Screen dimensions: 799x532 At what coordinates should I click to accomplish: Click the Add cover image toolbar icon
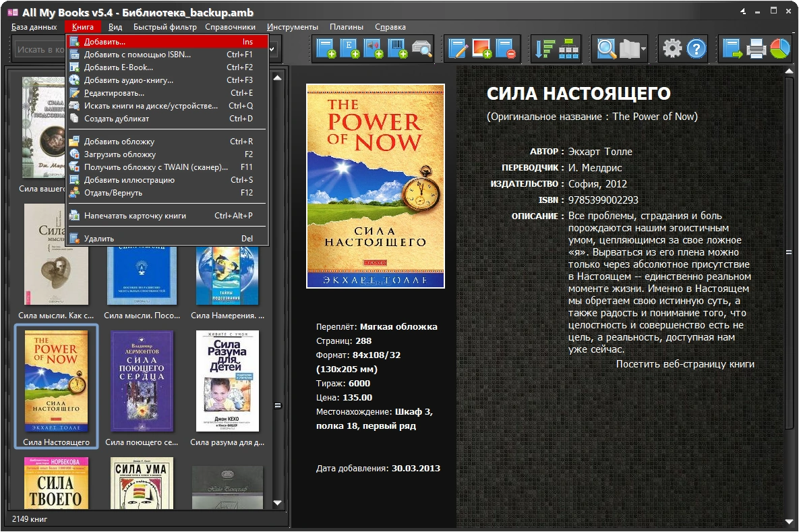pyautogui.click(x=482, y=49)
